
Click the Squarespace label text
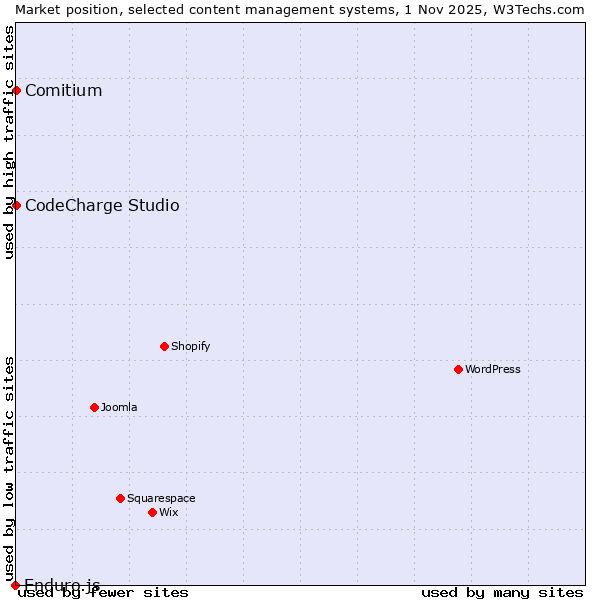click(x=161, y=499)
